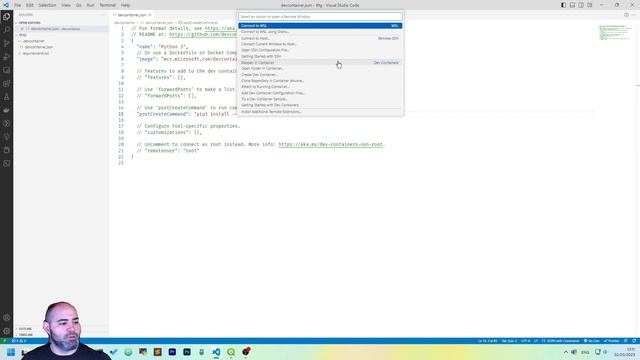The width and height of the screenshot is (640, 360).
Task: Toggle secondary side bar layout icon
Action: click(x=581, y=5)
